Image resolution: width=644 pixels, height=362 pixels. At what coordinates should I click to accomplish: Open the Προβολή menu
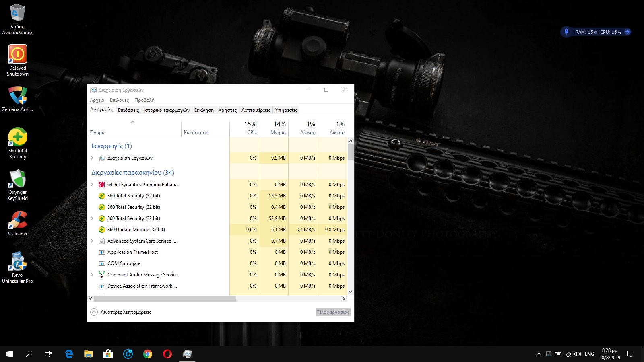(144, 100)
